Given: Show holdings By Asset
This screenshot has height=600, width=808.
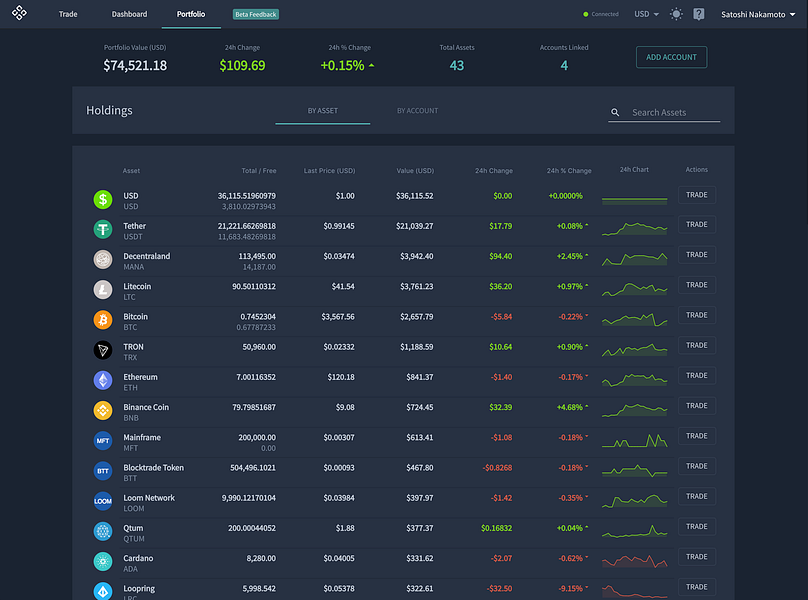Looking at the screenshot, I should (323, 111).
